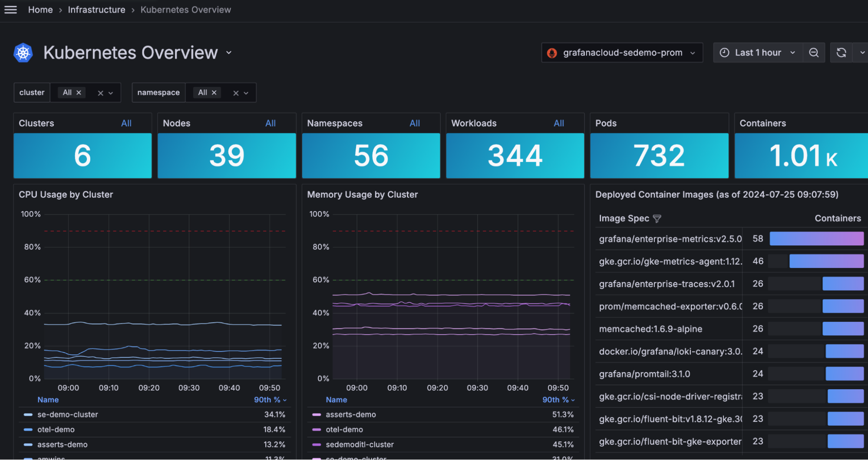Go to Home via the breadcrumb

(x=40, y=10)
